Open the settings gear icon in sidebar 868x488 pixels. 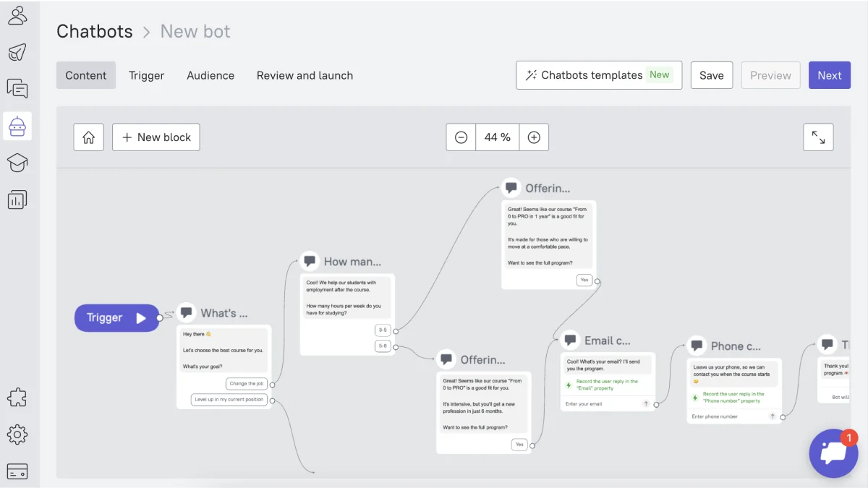(x=17, y=435)
